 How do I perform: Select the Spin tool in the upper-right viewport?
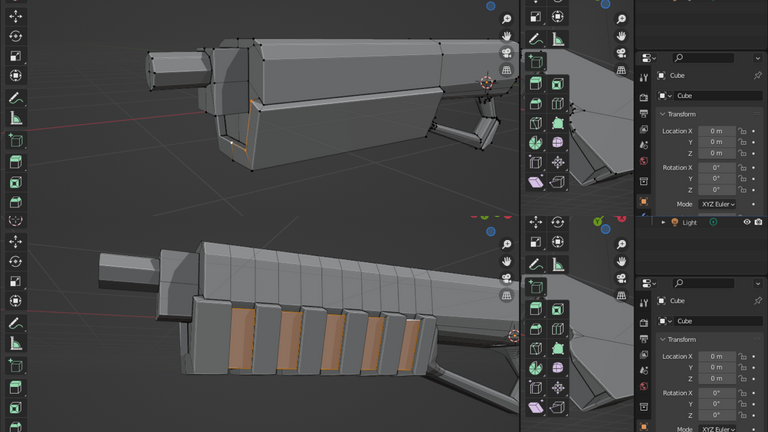[x=535, y=143]
